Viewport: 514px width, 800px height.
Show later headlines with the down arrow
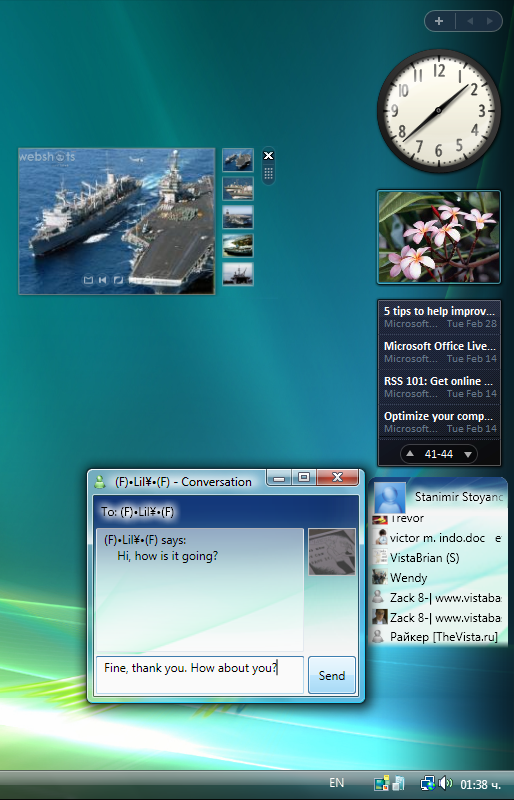click(468, 454)
